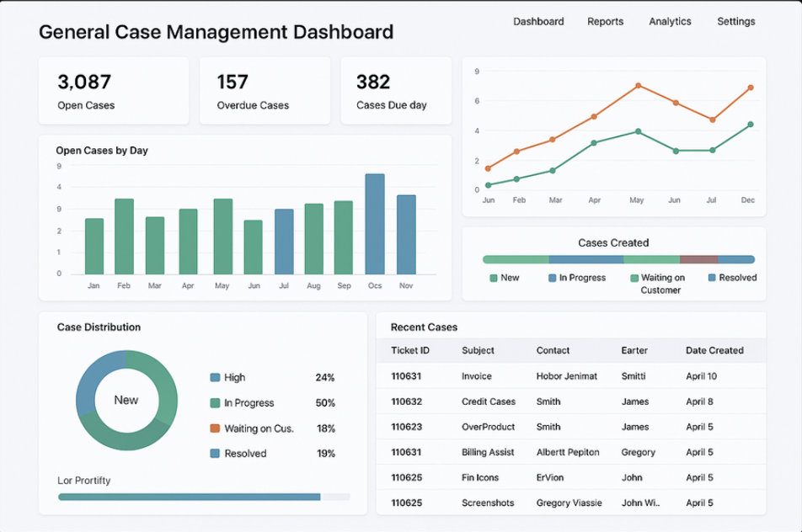Click the orange Waiting on Cus. swatch
802x532 pixels.
(x=215, y=428)
